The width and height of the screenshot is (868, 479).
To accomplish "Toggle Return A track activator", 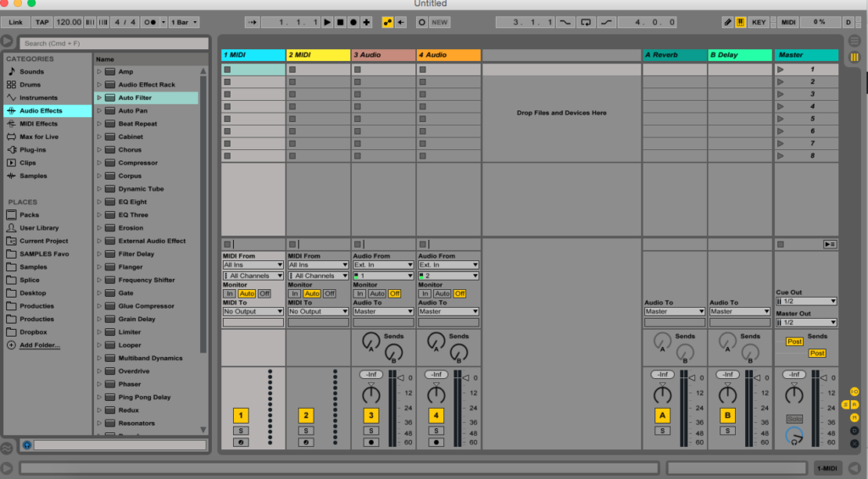I will [663, 415].
